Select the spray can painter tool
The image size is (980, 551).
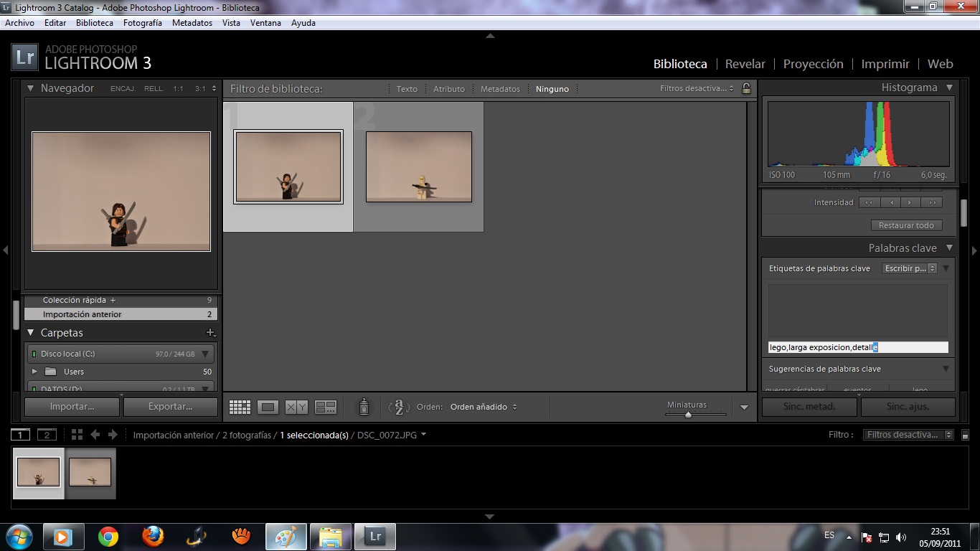(364, 407)
